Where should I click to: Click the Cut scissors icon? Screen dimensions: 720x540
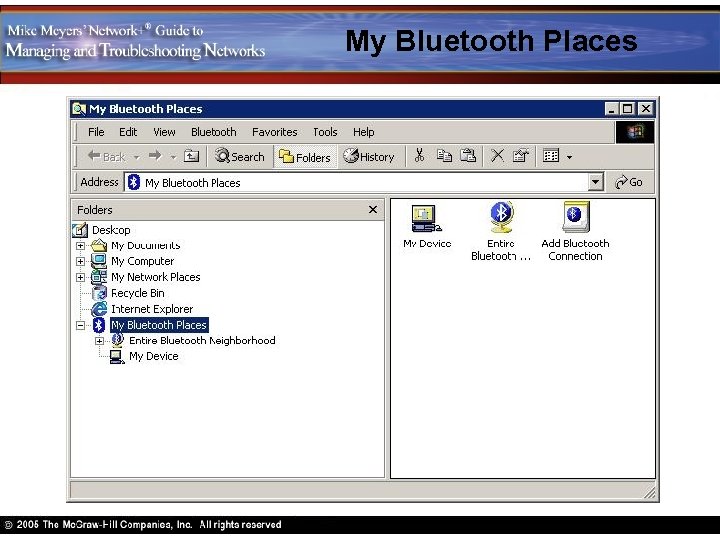coord(419,156)
